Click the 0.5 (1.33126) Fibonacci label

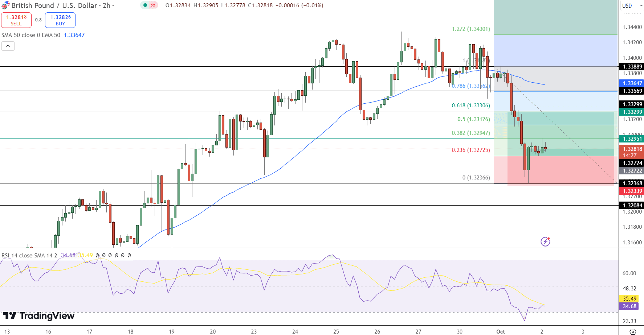click(x=474, y=119)
